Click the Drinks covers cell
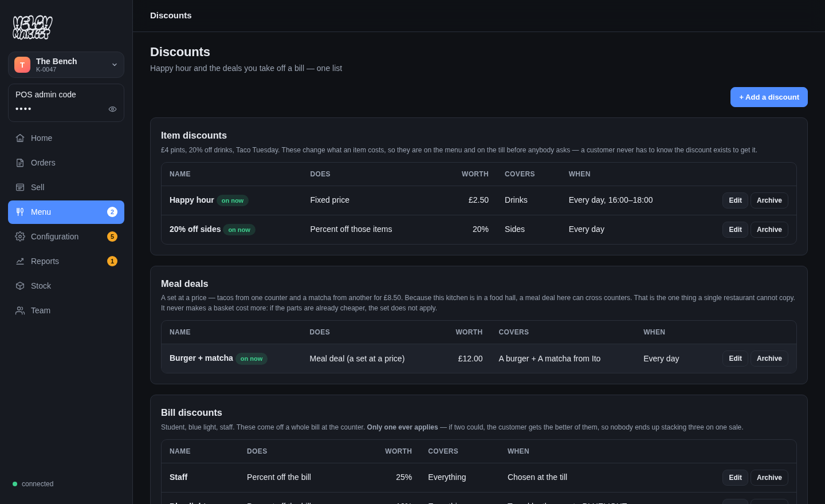825x504 pixels. pyautogui.click(x=516, y=200)
